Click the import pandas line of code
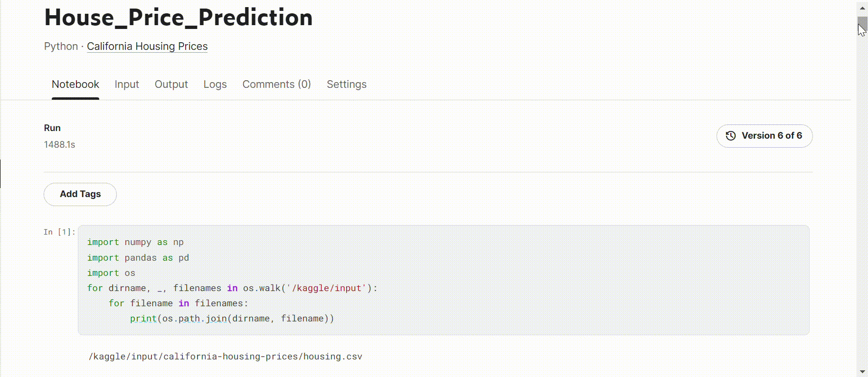The height and width of the screenshot is (377, 868). coord(138,258)
